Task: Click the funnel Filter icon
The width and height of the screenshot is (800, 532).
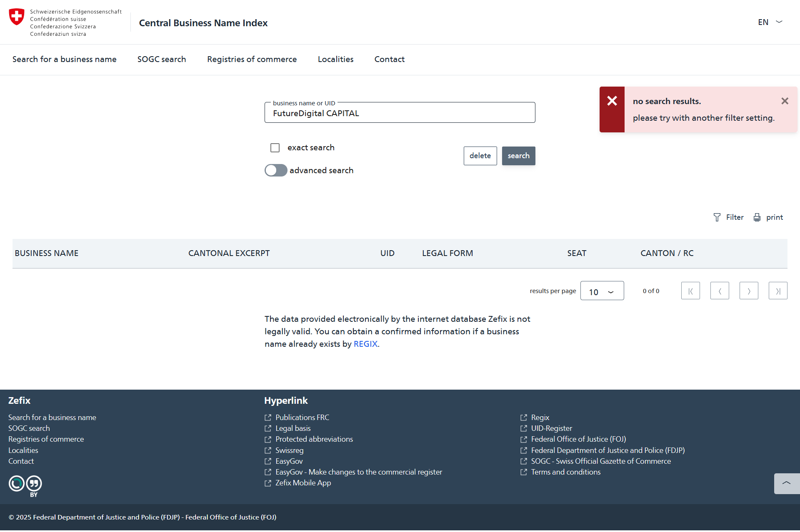Action: click(717, 217)
